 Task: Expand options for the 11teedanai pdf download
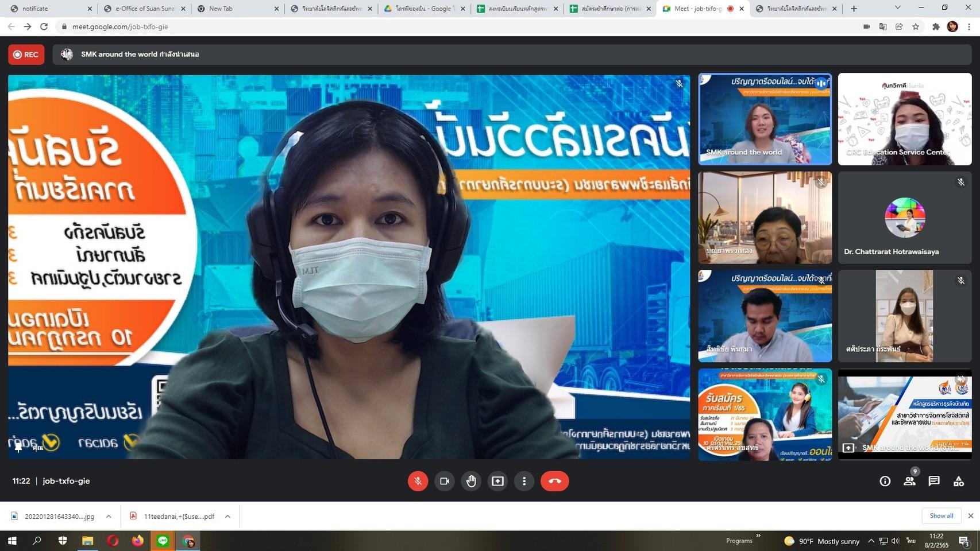pyautogui.click(x=227, y=517)
